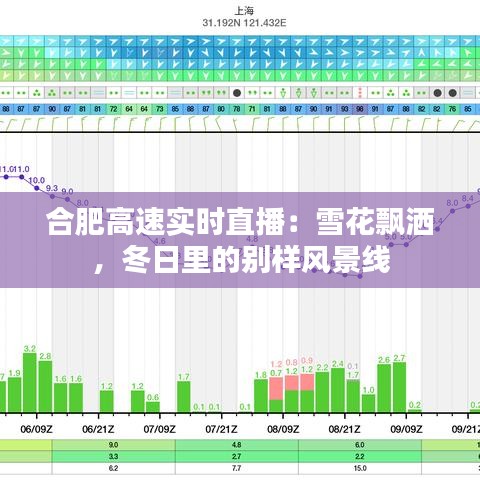Image resolution: width=480 pixels, height=480 pixels.
Task: Click the temperature data point labeled 10.0
Action: point(37,188)
